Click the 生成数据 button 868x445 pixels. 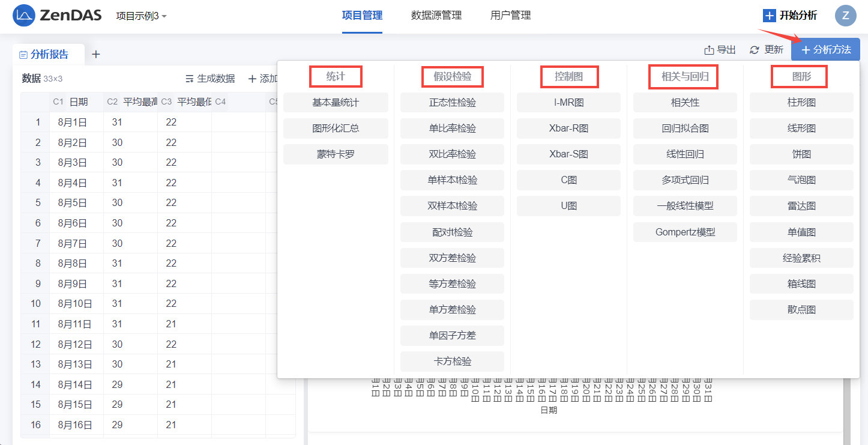point(210,79)
